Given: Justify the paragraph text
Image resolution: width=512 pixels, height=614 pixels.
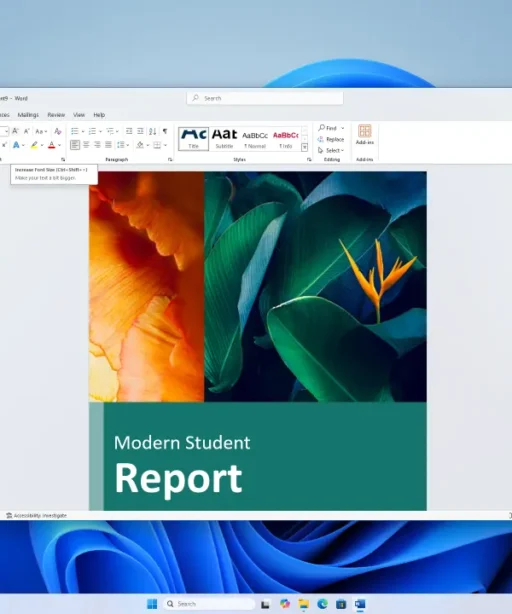Looking at the screenshot, I should [108, 145].
